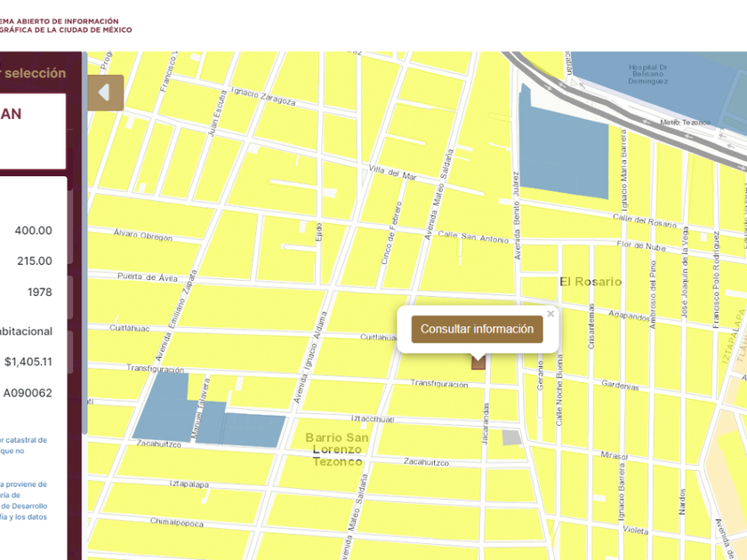Click the Consultar información button
The width and height of the screenshot is (747, 560).
(x=477, y=329)
